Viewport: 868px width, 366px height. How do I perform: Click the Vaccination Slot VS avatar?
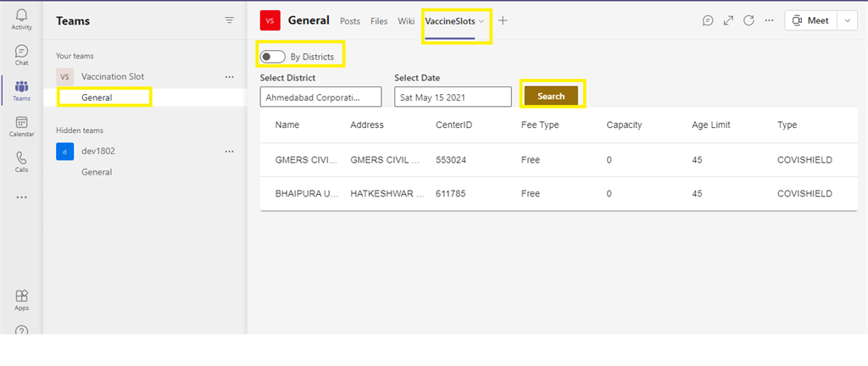pyautogui.click(x=64, y=77)
